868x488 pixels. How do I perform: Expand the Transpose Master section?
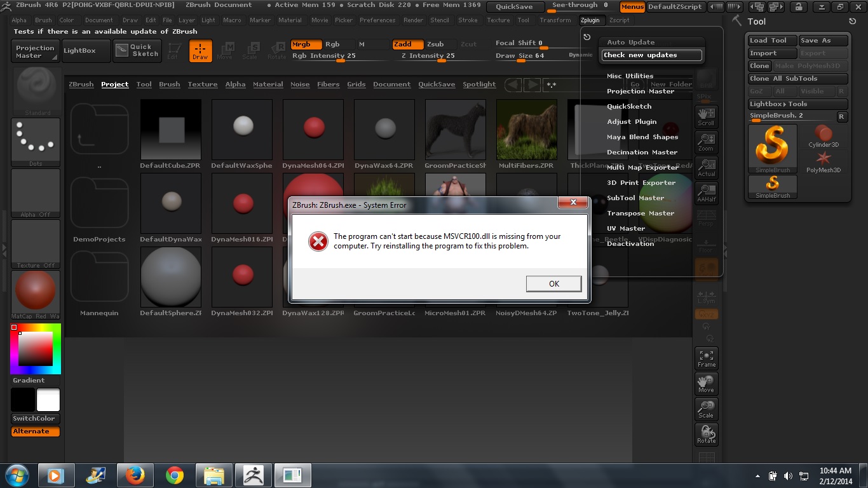click(641, 213)
